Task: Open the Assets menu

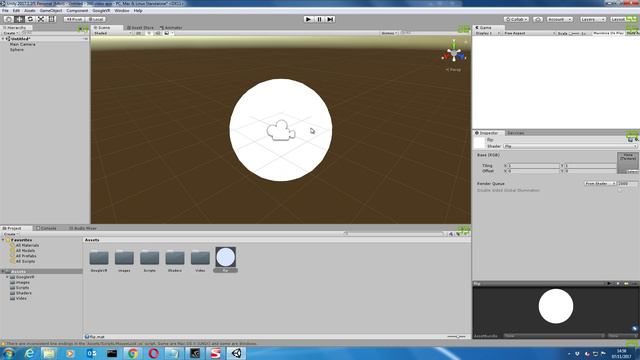Action: point(29,11)
